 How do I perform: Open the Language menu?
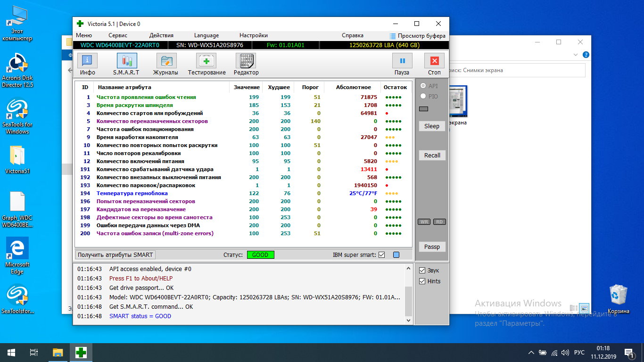[x=206, y=35]
